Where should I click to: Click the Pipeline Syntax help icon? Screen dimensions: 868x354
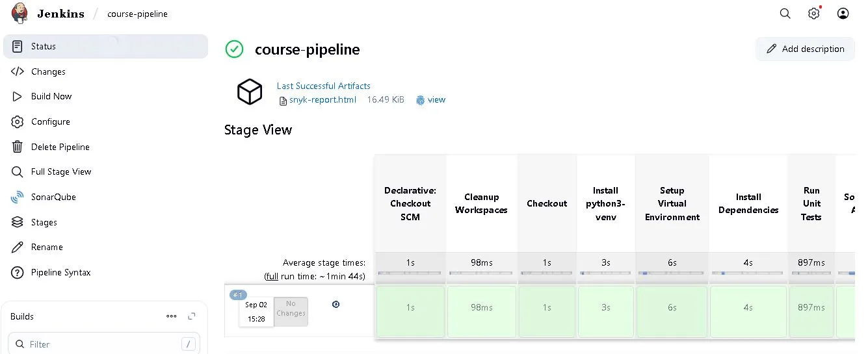pyautogui.click(x=18, y=272)
